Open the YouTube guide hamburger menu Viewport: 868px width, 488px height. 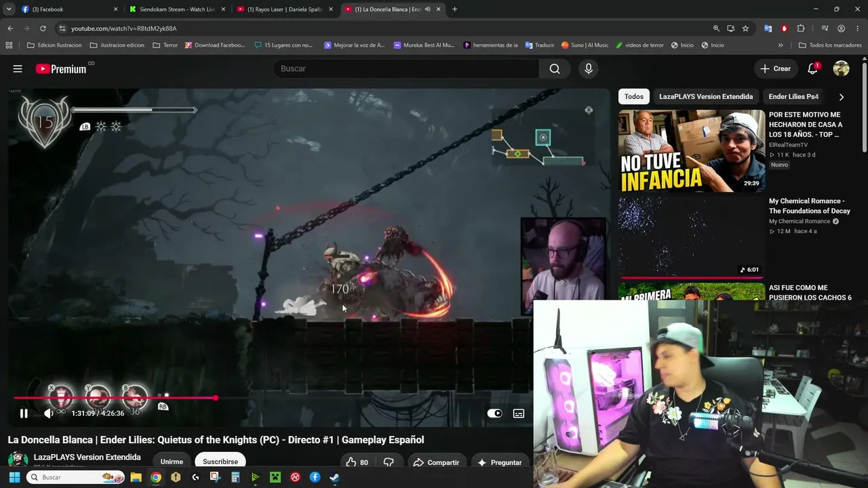[18, 68]
